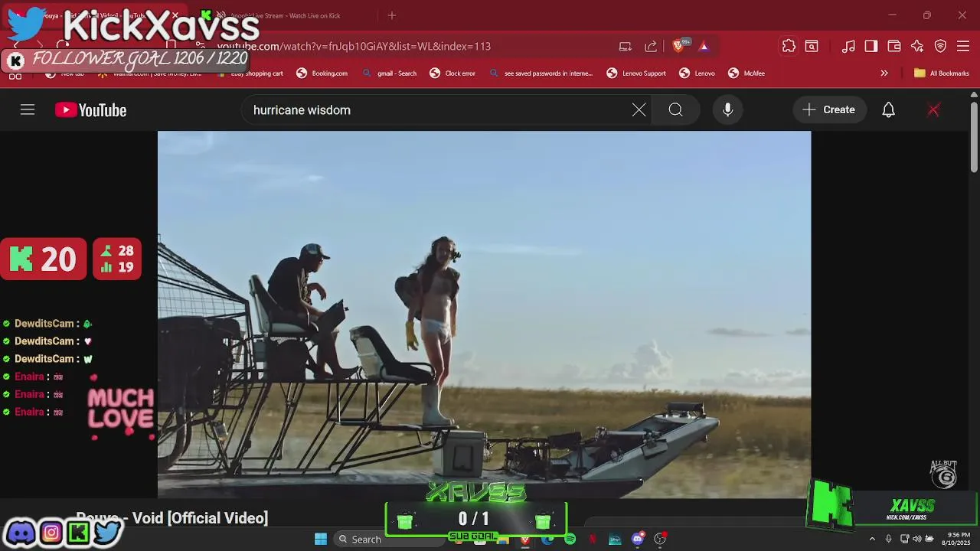Share this page from address bar
The image size is (980, 551).
point(651,46)
